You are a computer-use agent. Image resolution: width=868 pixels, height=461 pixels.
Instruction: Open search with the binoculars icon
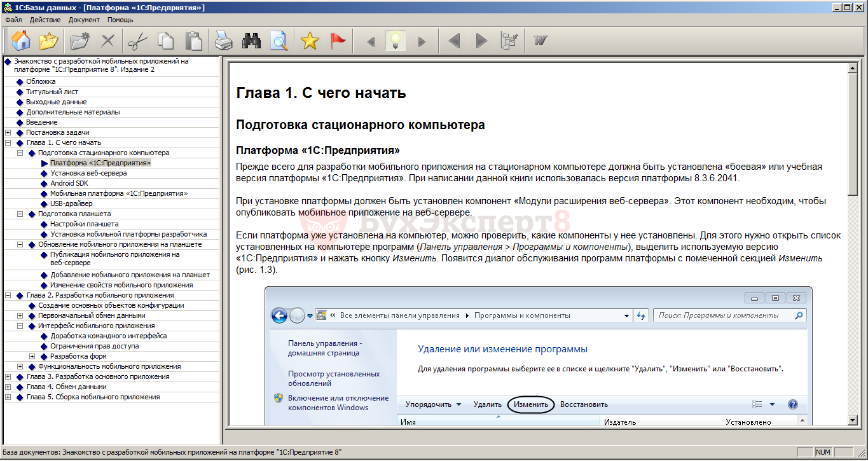251,41
